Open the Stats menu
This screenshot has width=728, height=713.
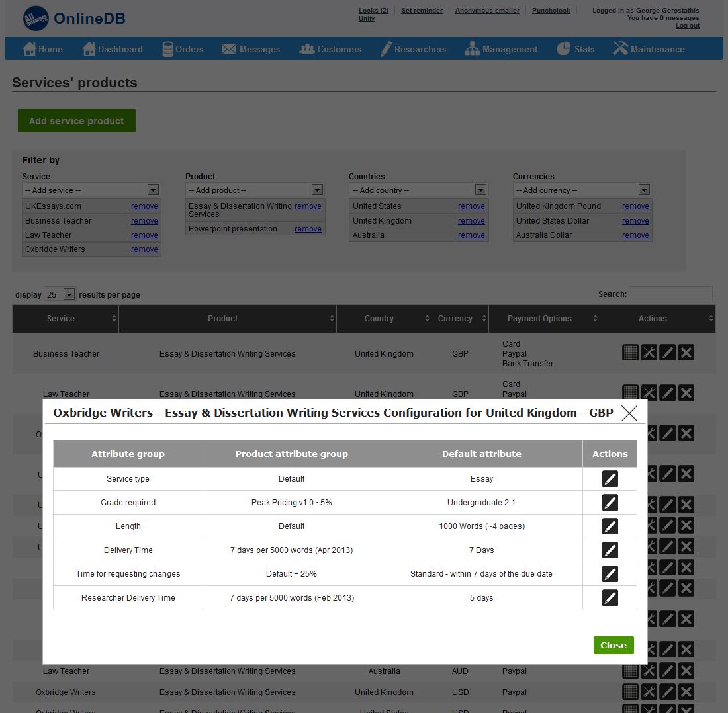tap(576, 49)
